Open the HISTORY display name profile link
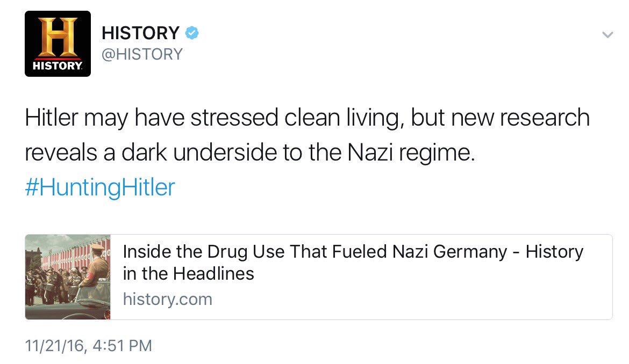 coord(140,33)
